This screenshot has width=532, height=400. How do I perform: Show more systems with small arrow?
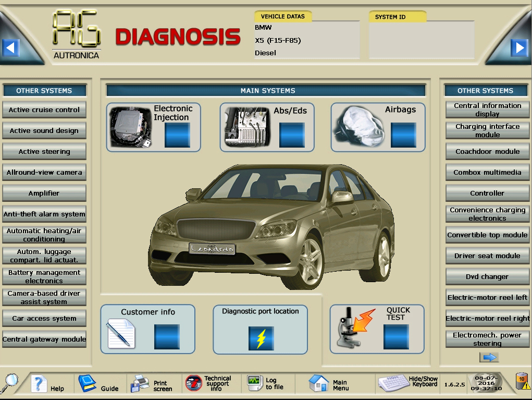(488, 357)
